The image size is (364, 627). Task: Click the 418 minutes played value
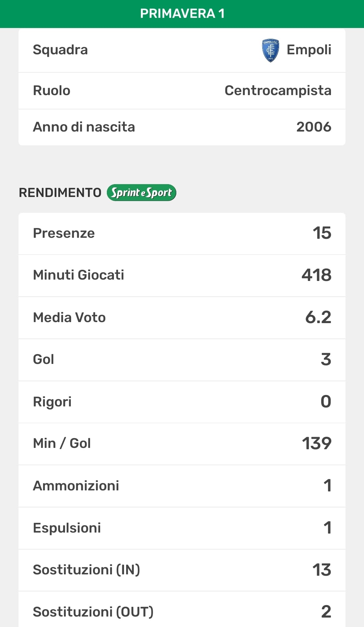[x=316, y=275]
